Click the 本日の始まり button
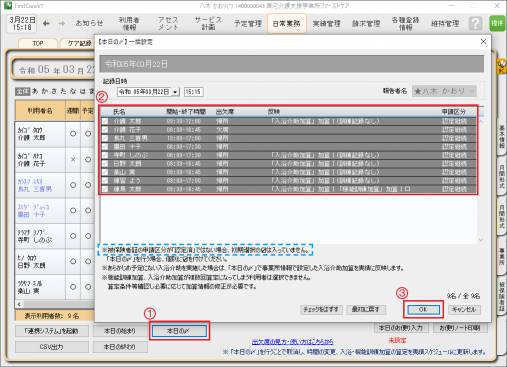The height and width of the screenshot is (367, 507). coord(120,331)
